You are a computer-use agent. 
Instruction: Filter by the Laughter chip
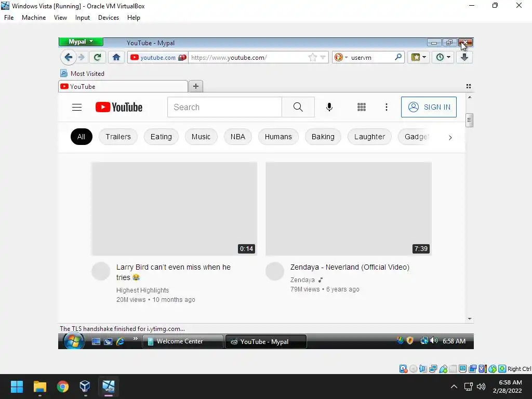coord(369,137)
